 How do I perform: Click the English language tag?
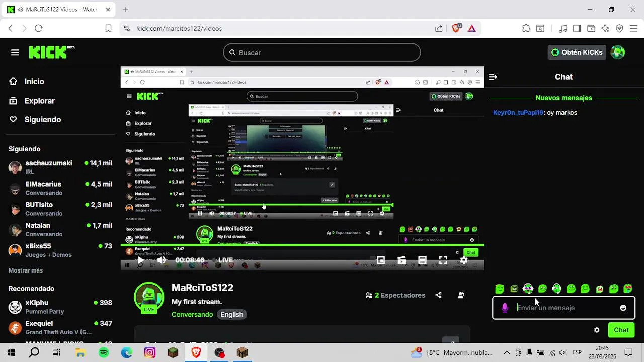click(231, 314)
